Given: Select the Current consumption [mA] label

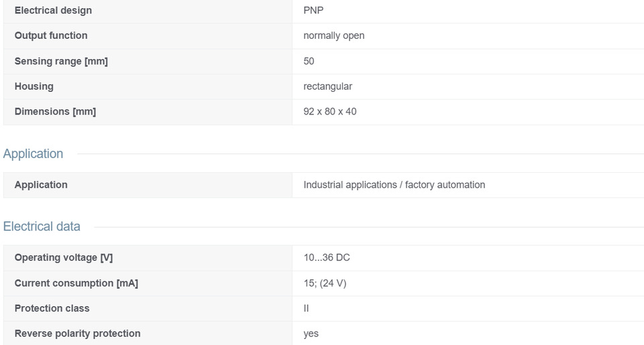Looking at the screenshot, I should [76, 283].
